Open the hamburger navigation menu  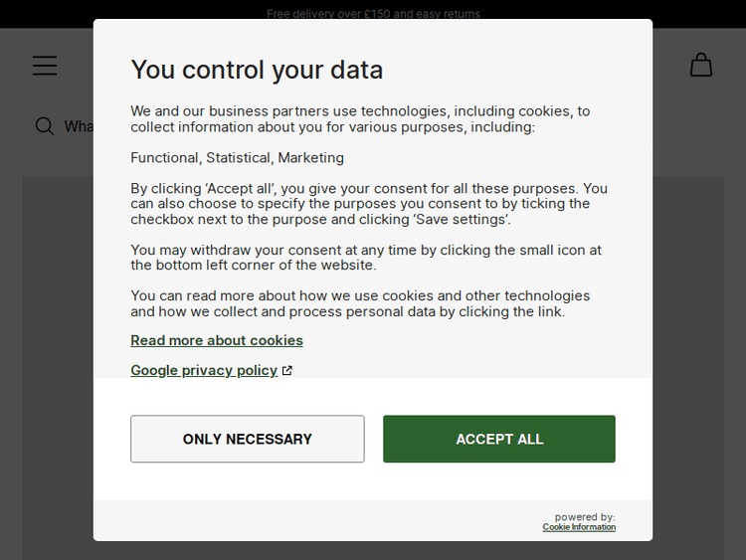[45, 66]
